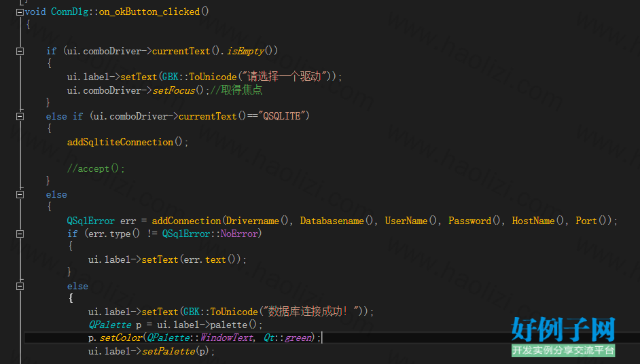The height and width of the screenshot is (364, 640).
Task: Click the "请选择一个驱动" string literal
Action: pos(284,76)
